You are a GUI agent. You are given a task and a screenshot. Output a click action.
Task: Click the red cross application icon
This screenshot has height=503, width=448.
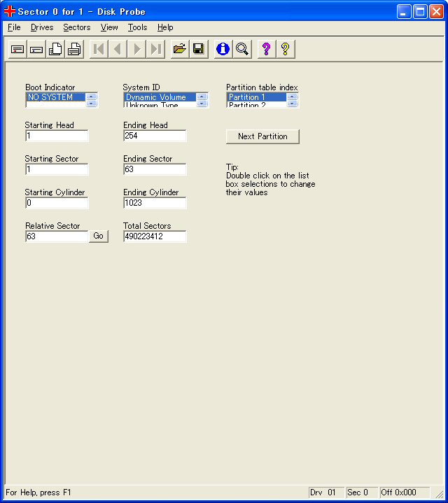(10, 12)
